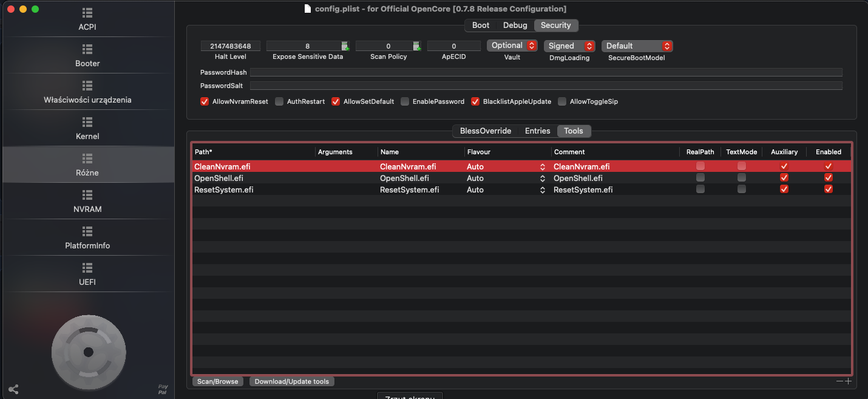Enable the AllowToggleSip checkbox

point(562,101)
